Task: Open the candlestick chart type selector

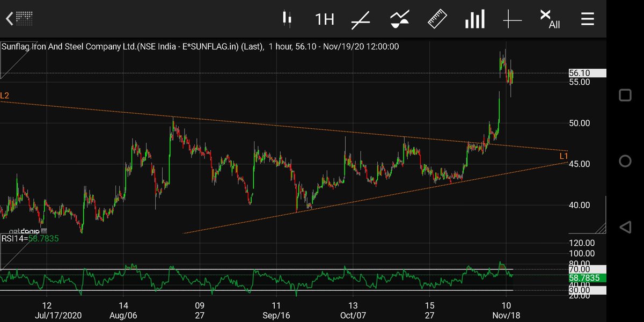Action: (287, 19)
